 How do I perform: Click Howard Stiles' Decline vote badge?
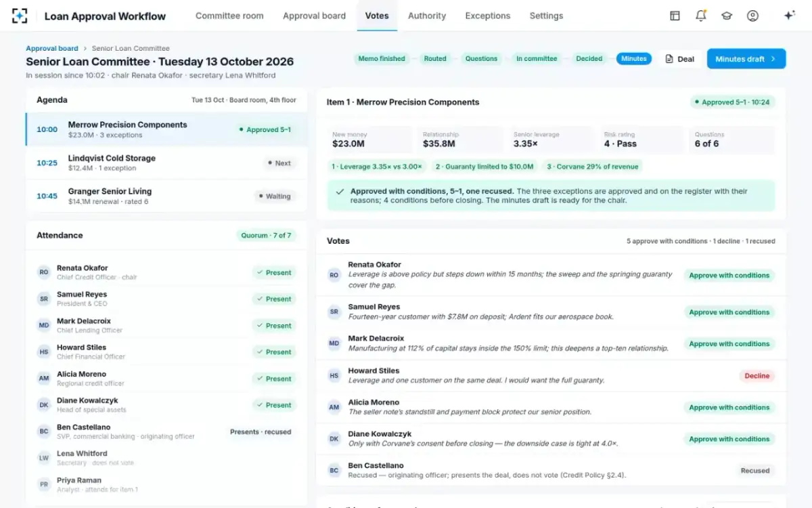point(757,375)
